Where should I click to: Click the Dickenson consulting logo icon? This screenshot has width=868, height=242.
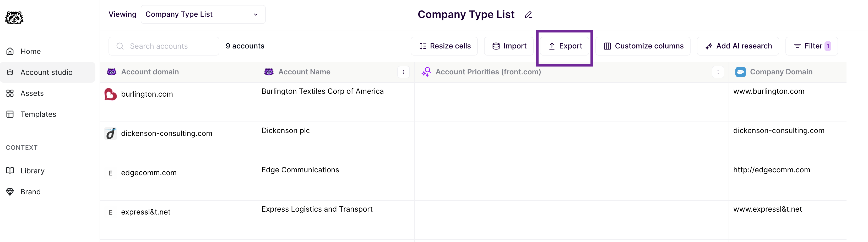(111, 134)
